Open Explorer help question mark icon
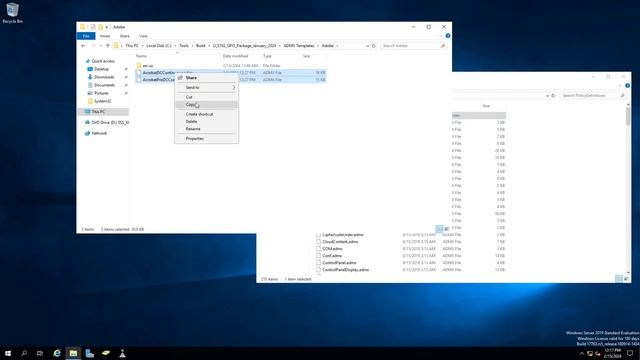The width and height of the screenshot is (640, 360). 448,36
